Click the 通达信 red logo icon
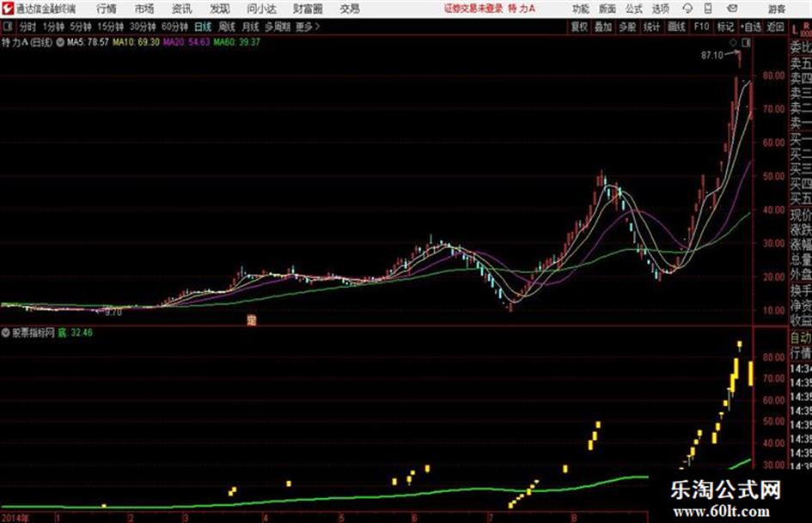Screen dimensions: 812x523 pos(7,9)
